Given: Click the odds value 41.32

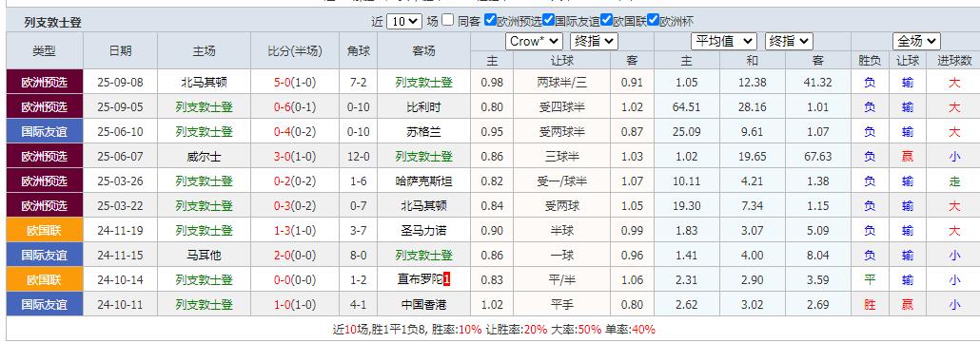Looking at the screenshot, I should (817, 83).
